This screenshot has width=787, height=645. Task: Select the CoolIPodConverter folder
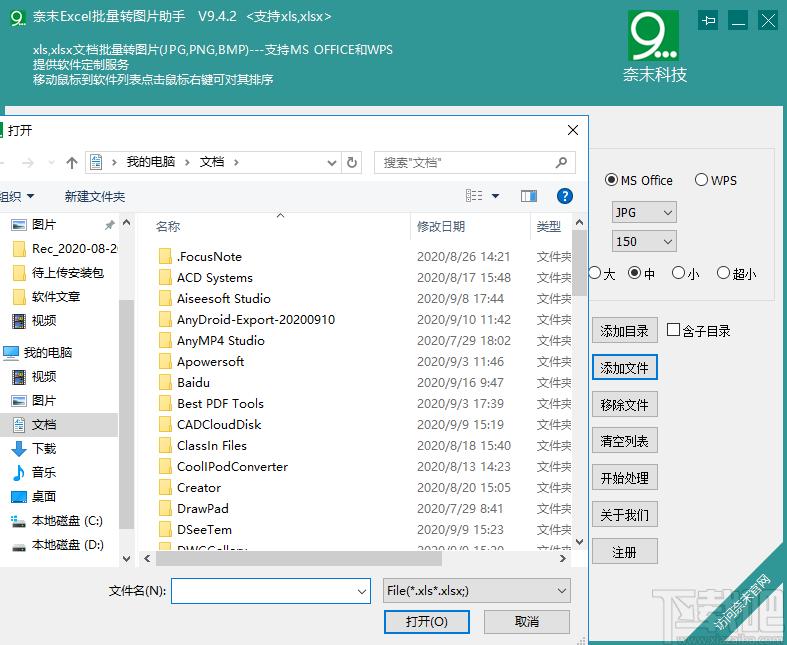tap(223, 467)
